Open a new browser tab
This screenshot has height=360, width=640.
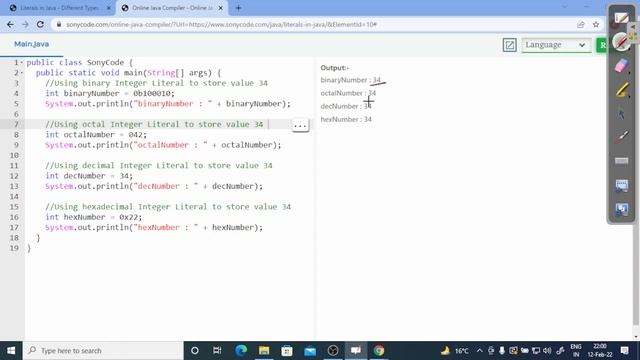click(238, 8)
